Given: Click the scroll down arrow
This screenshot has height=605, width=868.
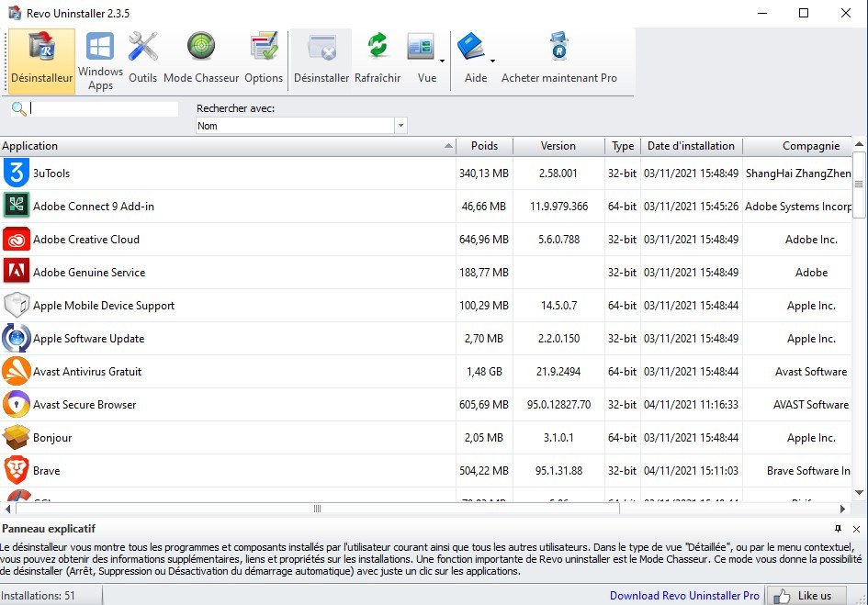Looking at the screenshot, I should (x=859, y=493).
